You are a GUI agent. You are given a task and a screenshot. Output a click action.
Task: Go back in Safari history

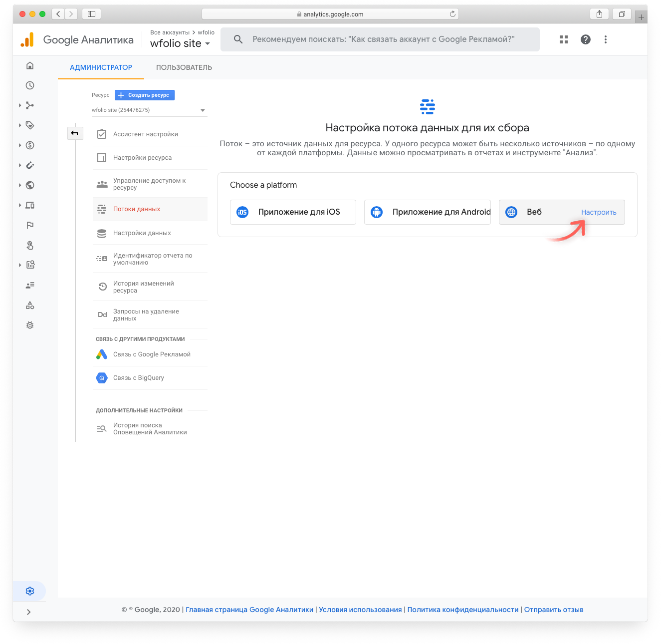tap(58, 14)
